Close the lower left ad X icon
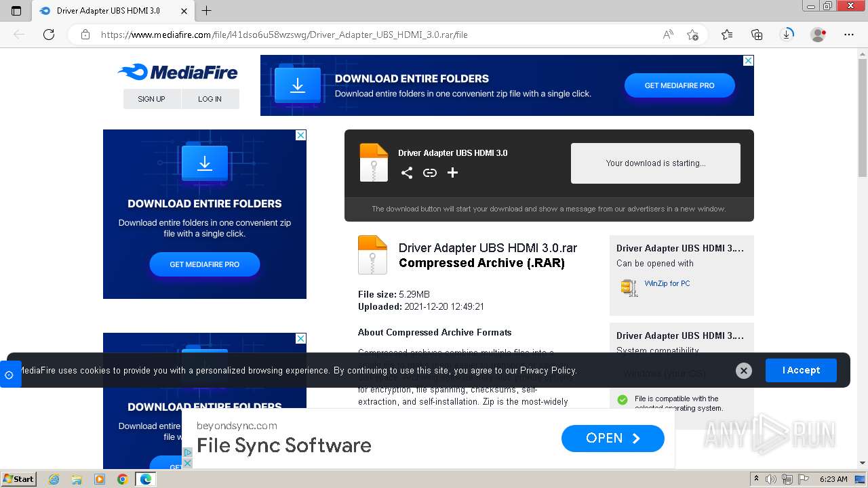868x488 pixels. pyautogui.click(x=300, y=338)
